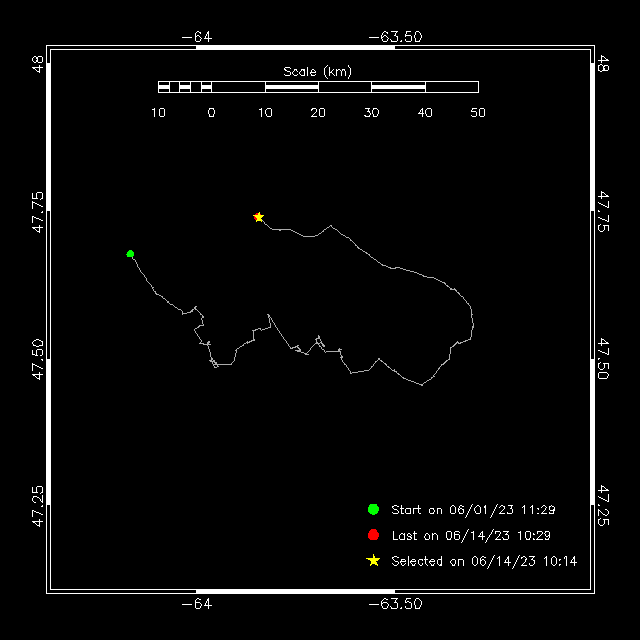
Task: Click legend text 'Start on 06/01/23 11:29'
Action: point(473,510)
